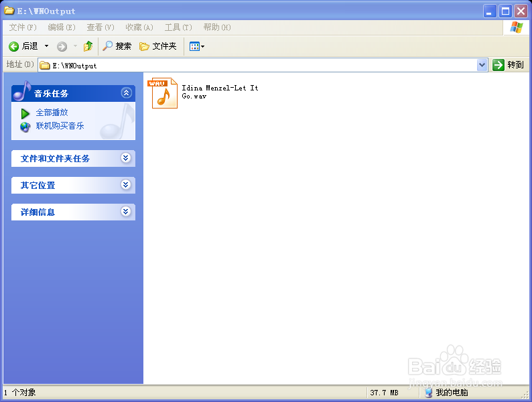532x402 pixels.
Task: Toggle the Folders pane button
Action: coord(157,46)
